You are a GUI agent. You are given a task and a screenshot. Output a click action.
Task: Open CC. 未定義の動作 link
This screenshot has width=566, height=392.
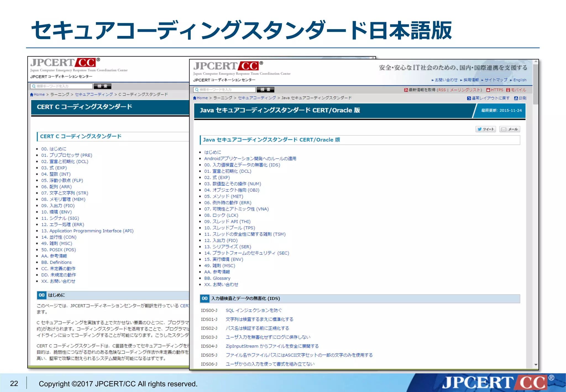[x=58, y=269]
